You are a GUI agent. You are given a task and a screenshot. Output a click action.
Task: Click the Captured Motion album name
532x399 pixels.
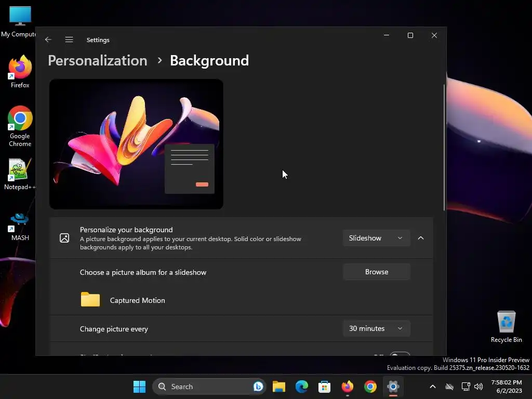tap(137, 300)
